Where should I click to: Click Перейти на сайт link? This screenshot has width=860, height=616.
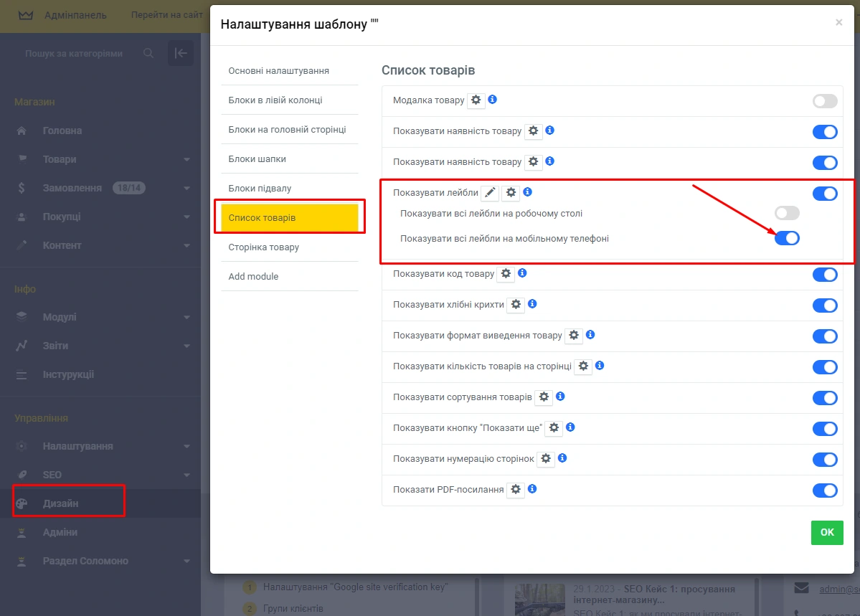click(x=166, y=15)
